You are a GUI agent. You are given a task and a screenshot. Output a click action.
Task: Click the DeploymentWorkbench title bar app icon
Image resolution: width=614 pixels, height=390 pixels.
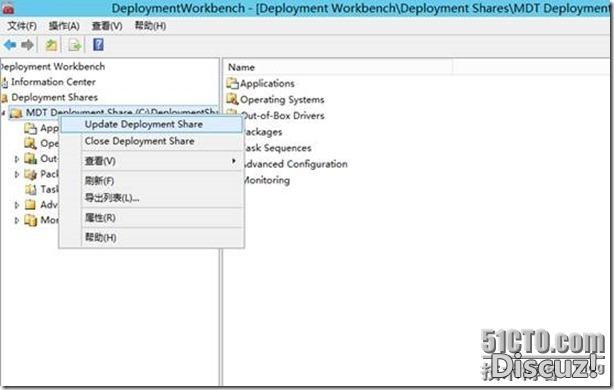8,8
